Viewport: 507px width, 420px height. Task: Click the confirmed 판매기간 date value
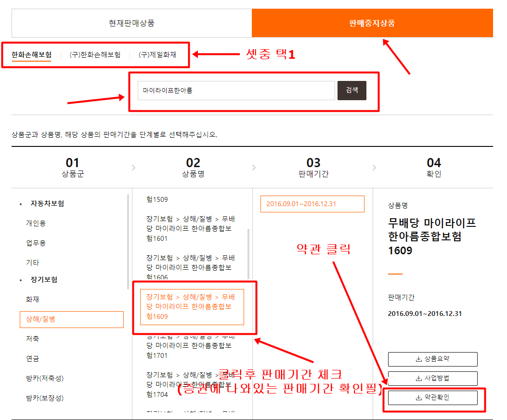(425, 314)
